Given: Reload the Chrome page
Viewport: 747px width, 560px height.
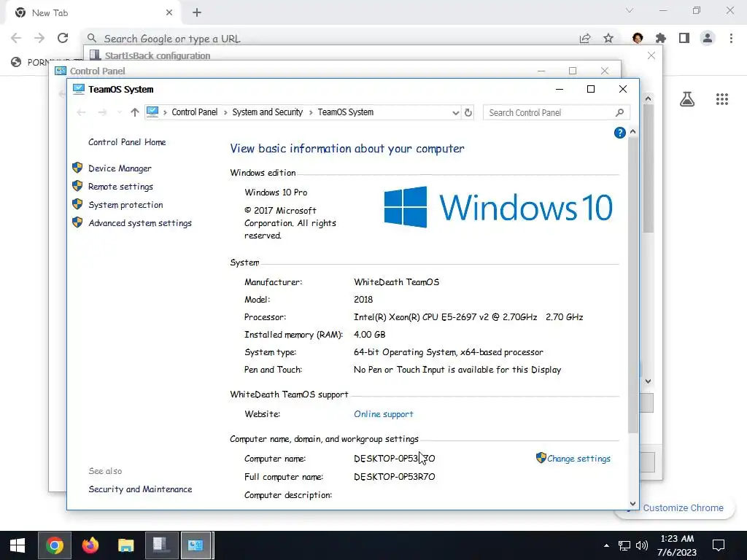Looking at the screenshot, I should click(63, 38).
